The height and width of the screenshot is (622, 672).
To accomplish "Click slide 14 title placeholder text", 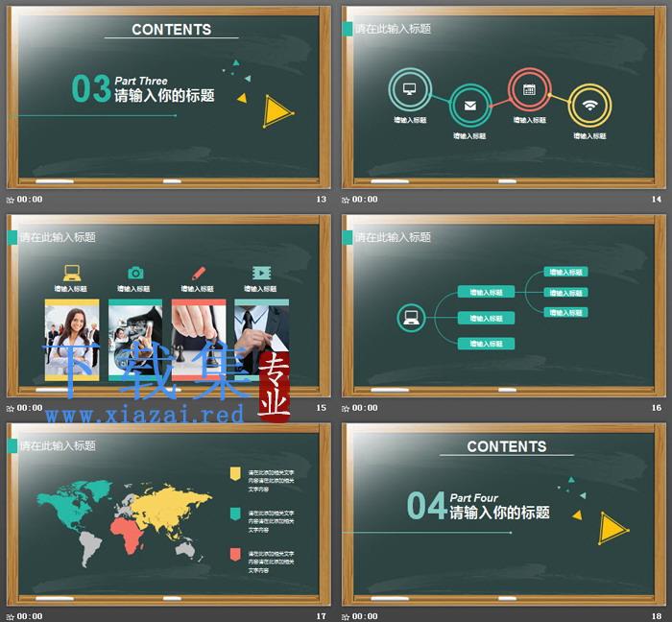I will (393, 29).
